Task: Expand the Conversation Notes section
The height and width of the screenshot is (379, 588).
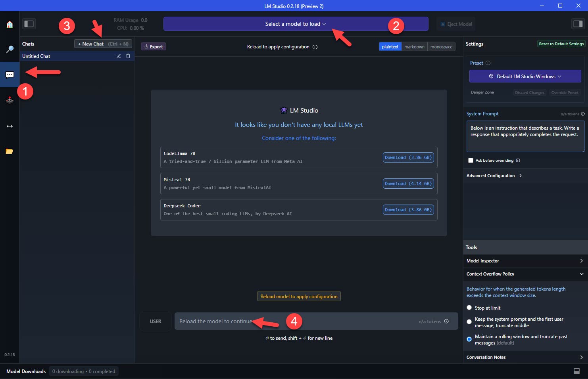Action: point(525,357)
